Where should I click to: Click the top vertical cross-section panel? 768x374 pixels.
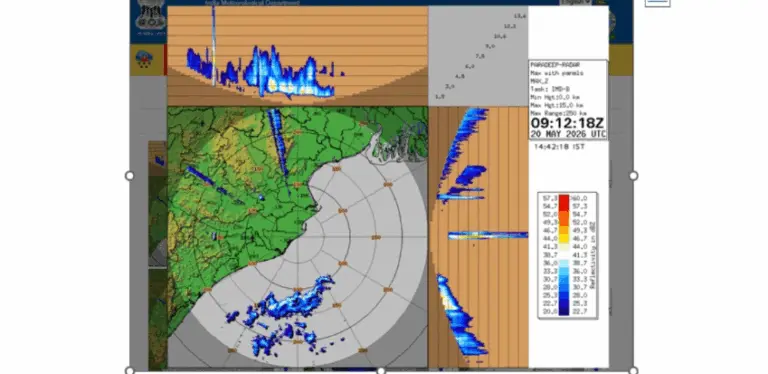pyautogui.click(x=298, y=55)
